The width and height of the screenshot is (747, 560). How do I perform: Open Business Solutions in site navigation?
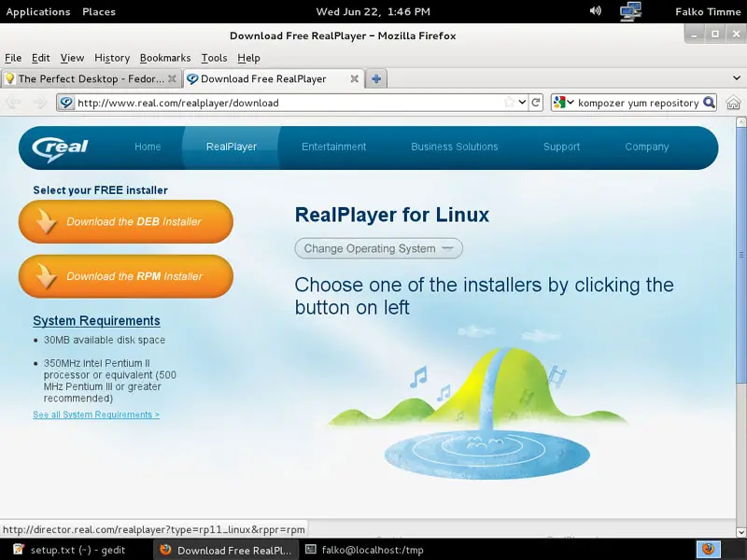tap(455, 147)
